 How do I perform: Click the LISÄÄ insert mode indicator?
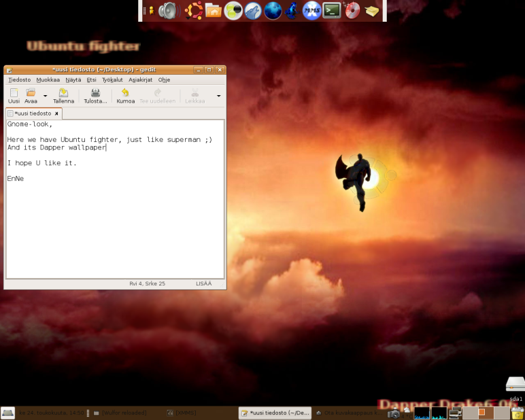pos(203,283)
